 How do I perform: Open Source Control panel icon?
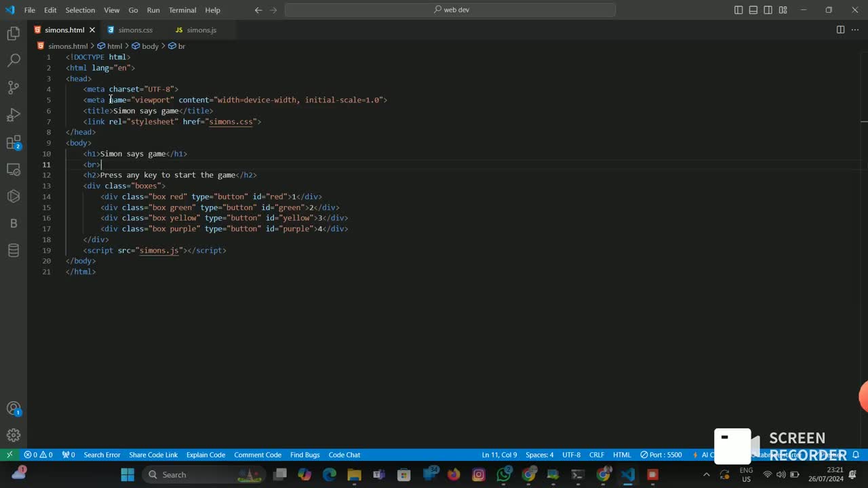click(x=14, y=87)
